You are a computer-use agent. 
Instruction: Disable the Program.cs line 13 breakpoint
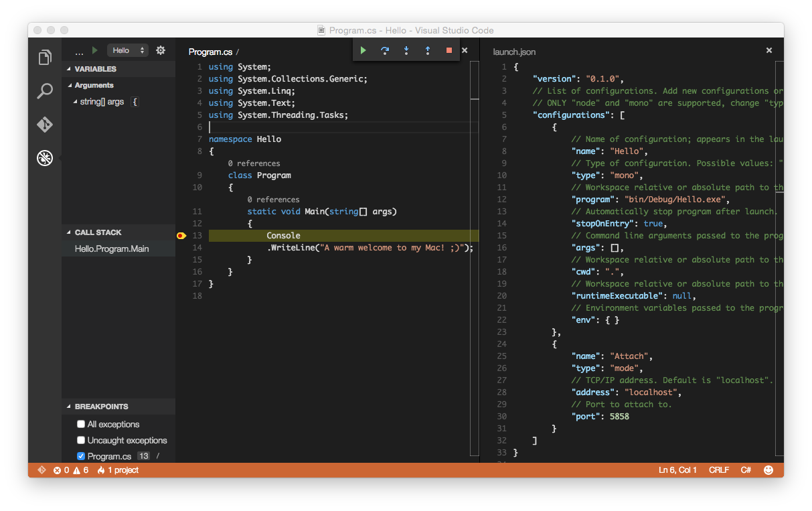(x=81, y=456)
